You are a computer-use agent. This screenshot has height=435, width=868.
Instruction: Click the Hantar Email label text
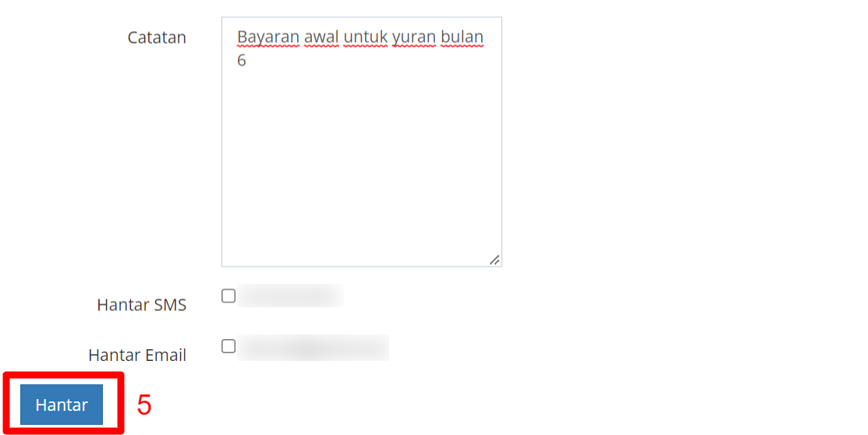137,355
